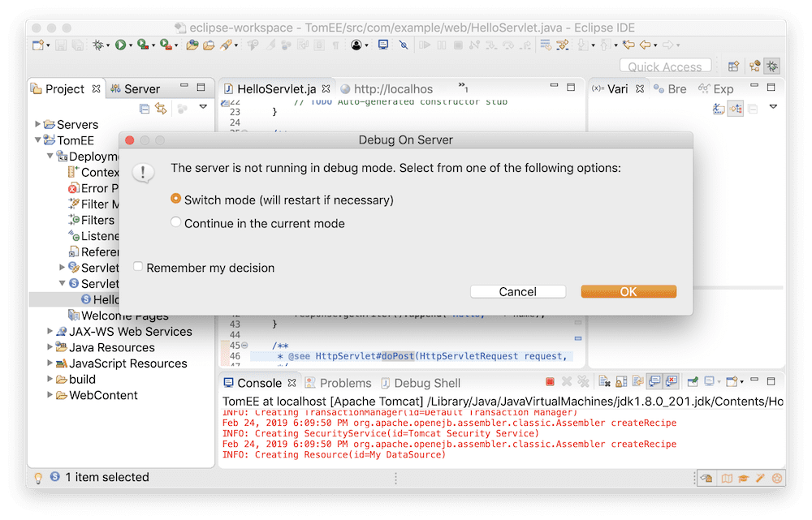
Task: Click the External Tools run icon
Action: pos(166,45)
